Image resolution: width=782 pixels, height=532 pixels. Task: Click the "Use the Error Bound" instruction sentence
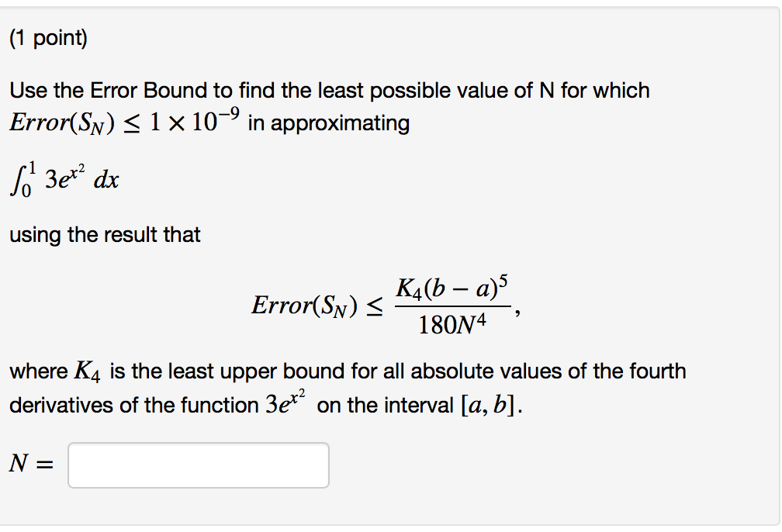click(x=329, y=91)
